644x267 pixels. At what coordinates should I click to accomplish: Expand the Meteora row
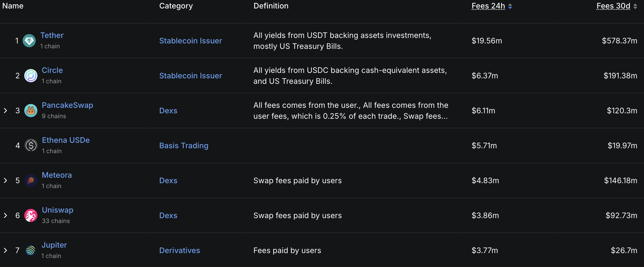(5, 180)
